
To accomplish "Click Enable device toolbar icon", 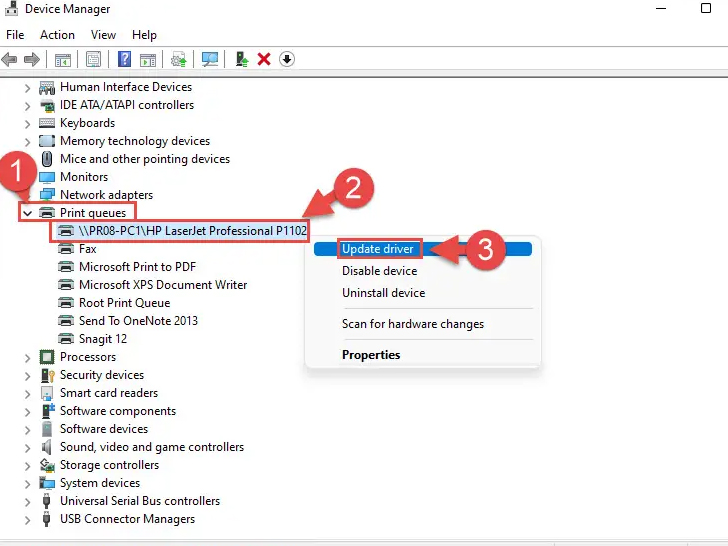I will click(241, 59).
